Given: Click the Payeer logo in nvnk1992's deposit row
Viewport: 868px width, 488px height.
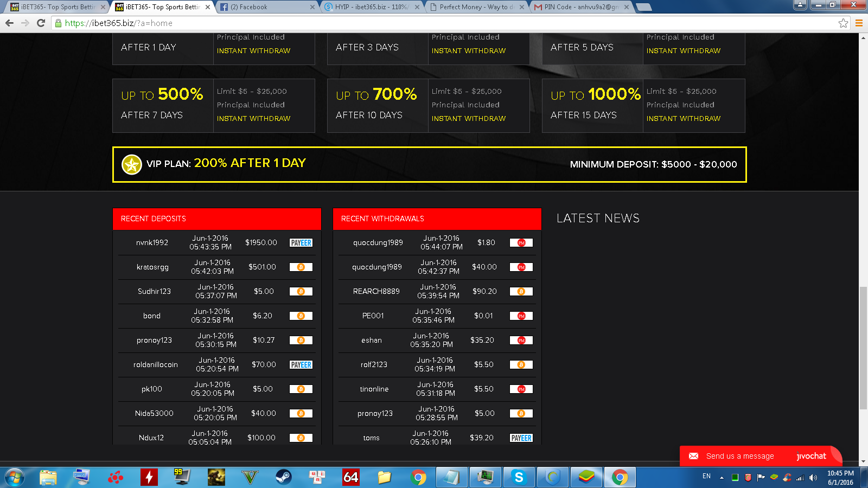Looking at the screenshot, I should [301, 243].
